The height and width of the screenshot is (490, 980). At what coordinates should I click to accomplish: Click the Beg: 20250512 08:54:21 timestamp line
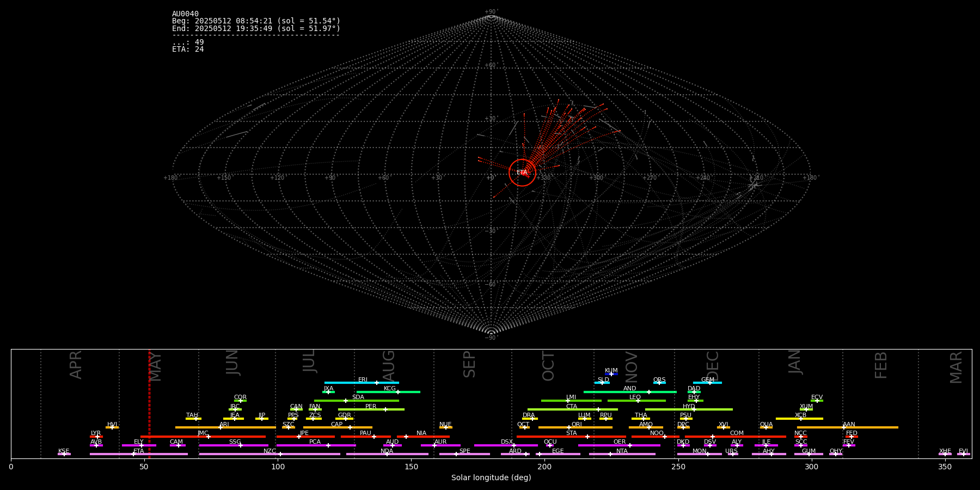click(256, 21)
